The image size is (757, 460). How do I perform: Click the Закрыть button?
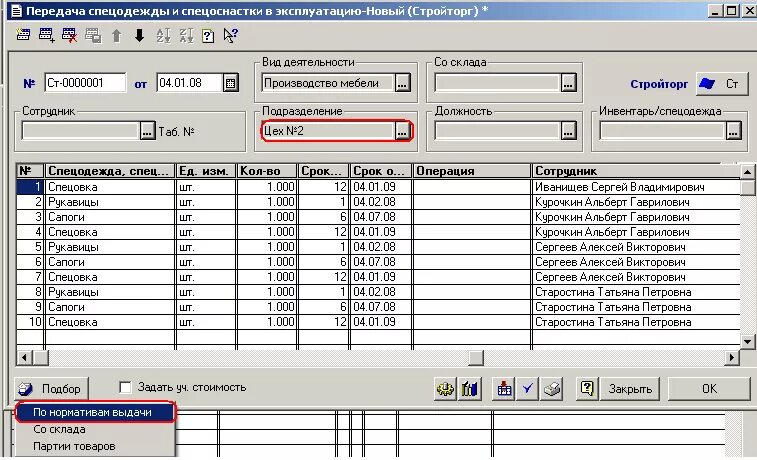tap(630, 389)
